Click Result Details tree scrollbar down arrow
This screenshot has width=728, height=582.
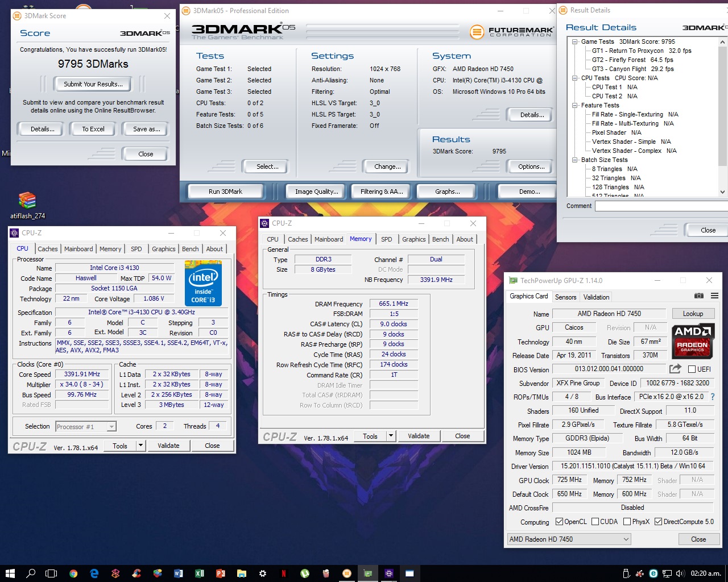coord(722,192)
